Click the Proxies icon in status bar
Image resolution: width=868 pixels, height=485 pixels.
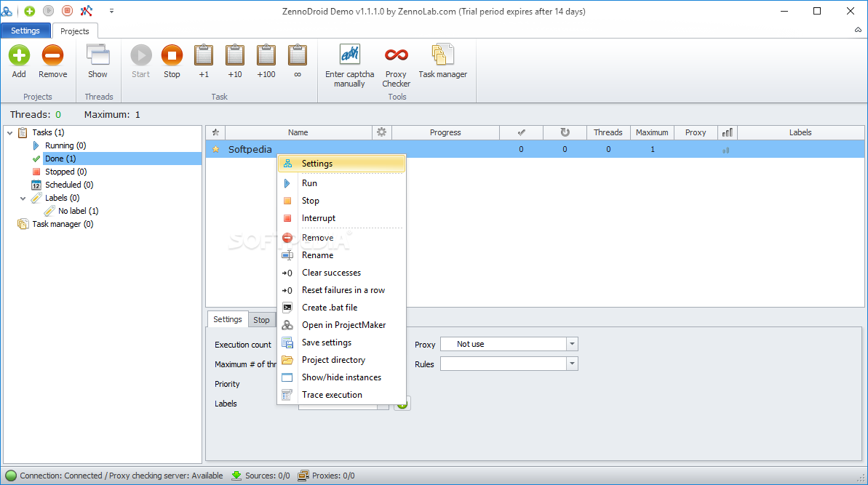(x=303, y=476)
